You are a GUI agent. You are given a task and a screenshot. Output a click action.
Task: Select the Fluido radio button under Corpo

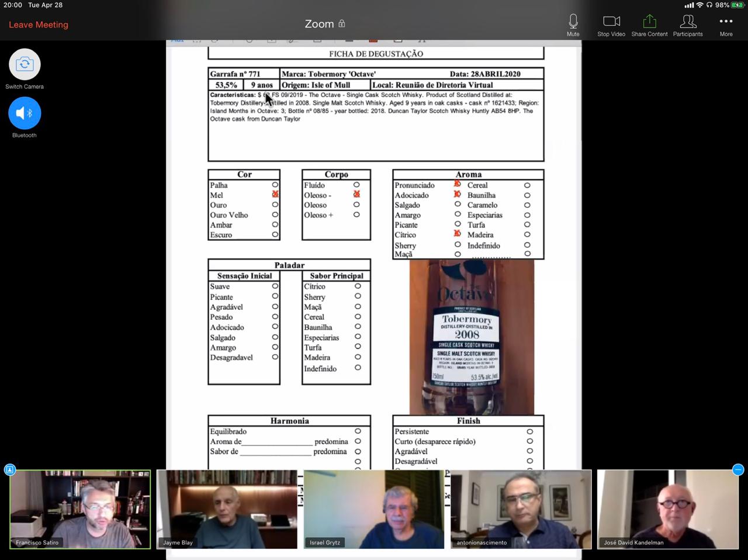356,185
